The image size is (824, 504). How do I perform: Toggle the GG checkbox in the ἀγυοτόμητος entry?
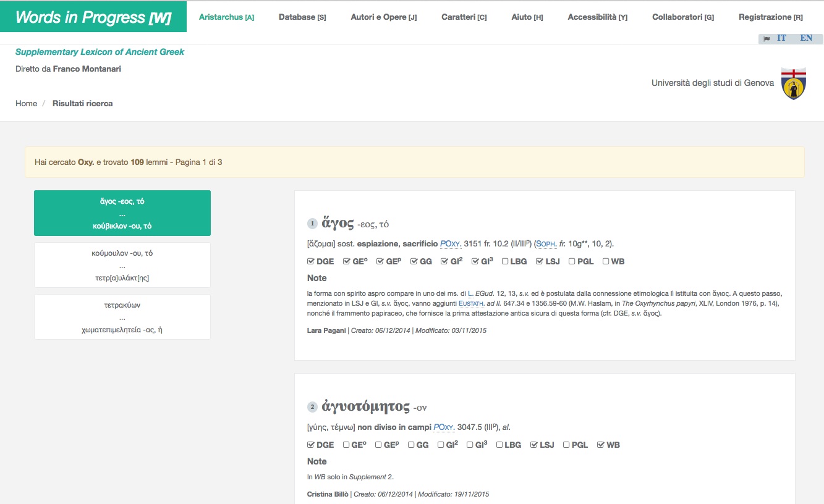pyautogui.click(x=411, y=445)
